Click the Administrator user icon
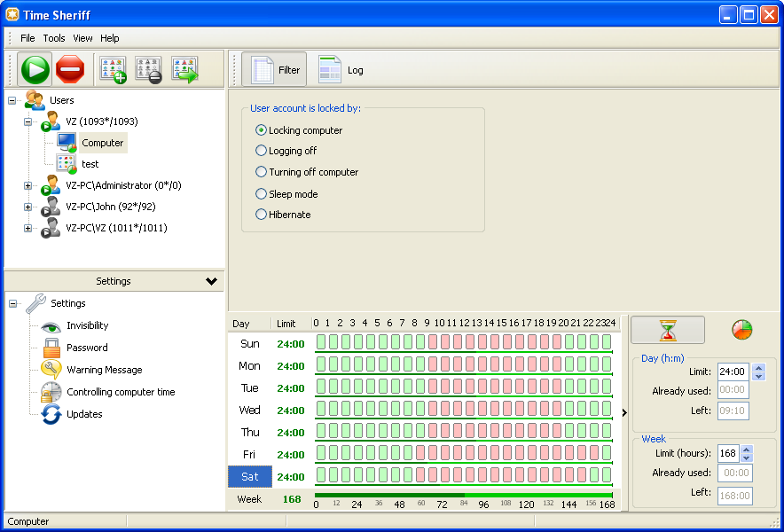 coord(50,185)
